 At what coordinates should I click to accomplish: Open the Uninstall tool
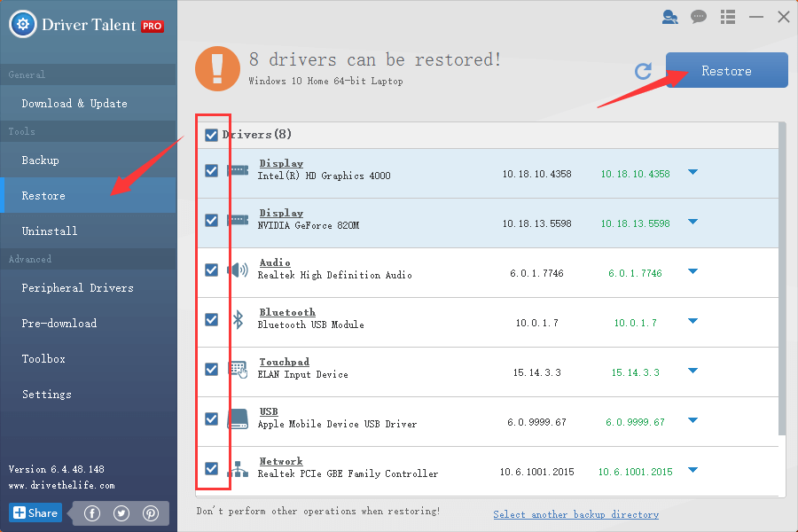89,231
